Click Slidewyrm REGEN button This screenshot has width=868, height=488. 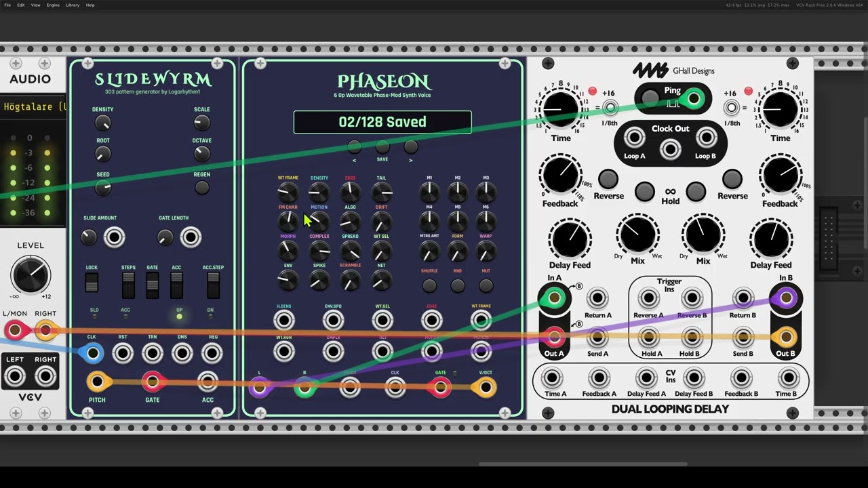coord(202,188)
